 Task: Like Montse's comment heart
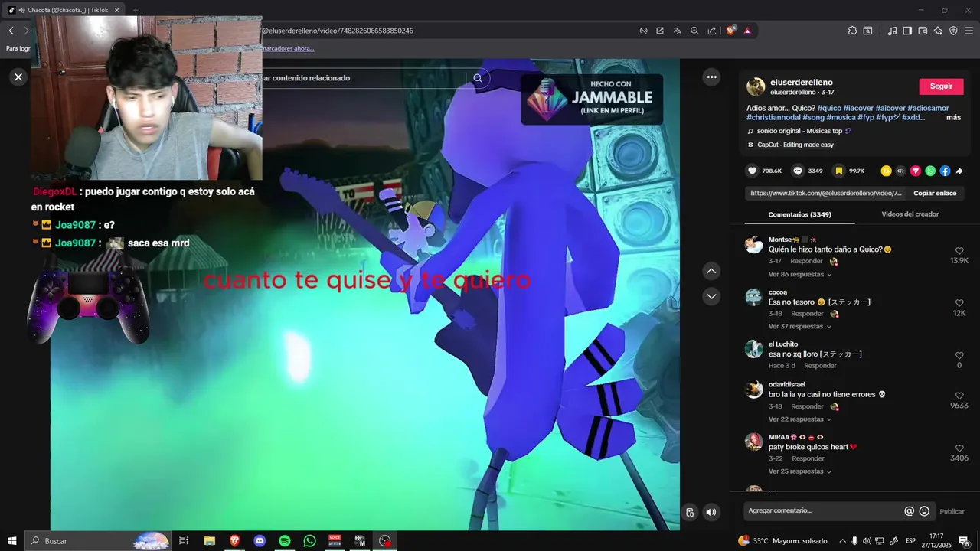click(x=959, y=251)
